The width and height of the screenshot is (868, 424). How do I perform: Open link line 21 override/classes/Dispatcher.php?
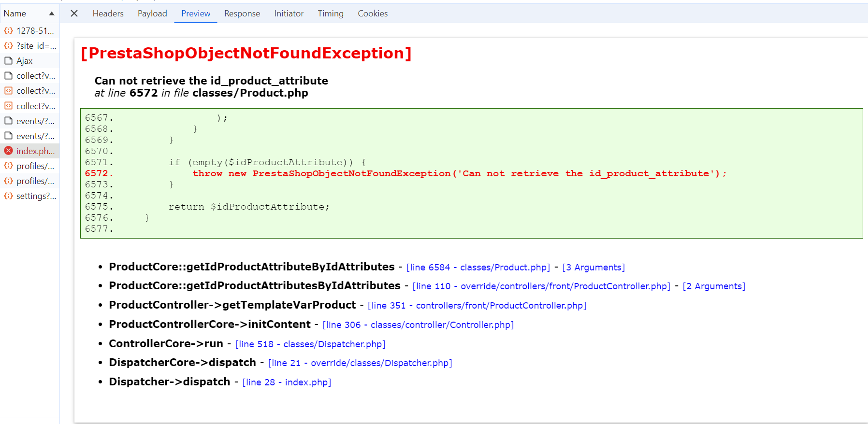(360, 363)
